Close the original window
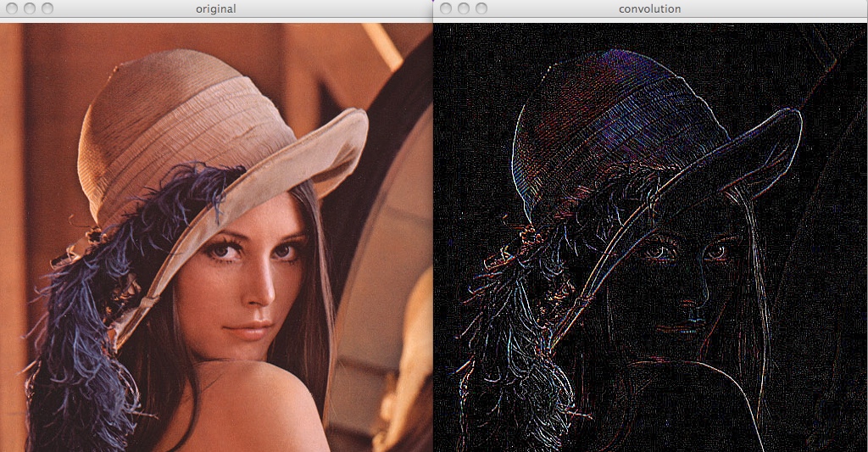The height and width of the screenshot is (452, 868). (x=12, y=8)
